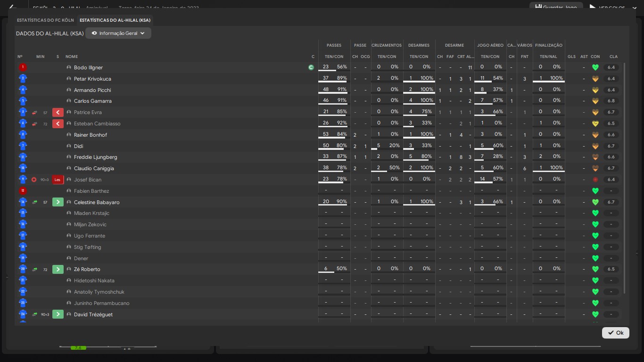644x362 pixels.
Task: Click the PASSES column group header
Action: (334, 45)
